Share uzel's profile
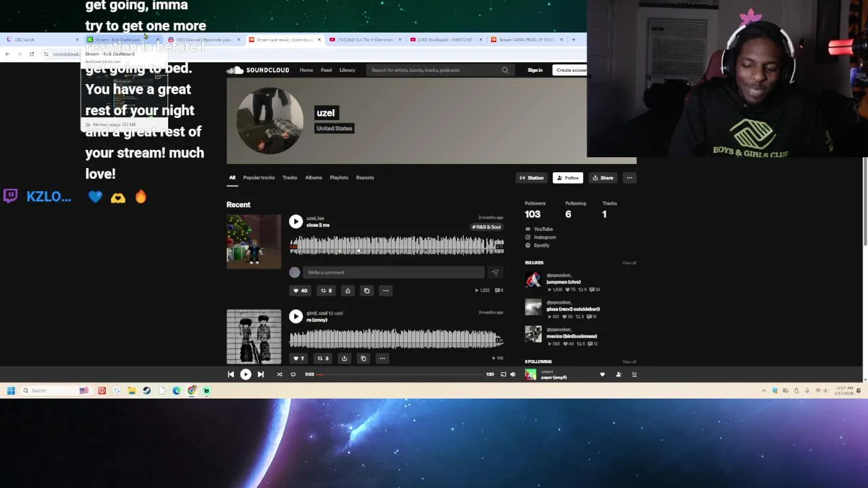 pyautogui.click(x=603, y=178)
